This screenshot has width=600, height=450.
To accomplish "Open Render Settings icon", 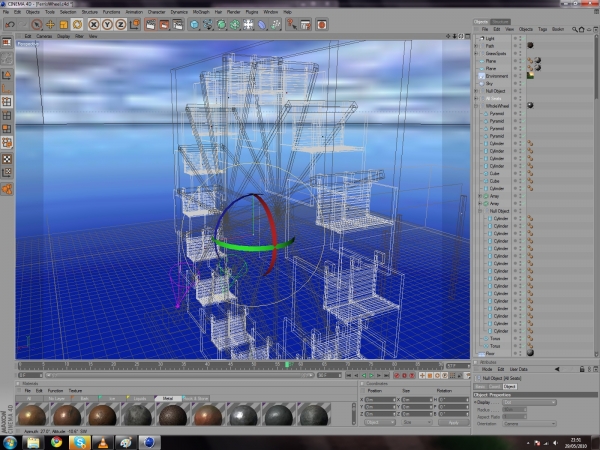I will 178,25.
